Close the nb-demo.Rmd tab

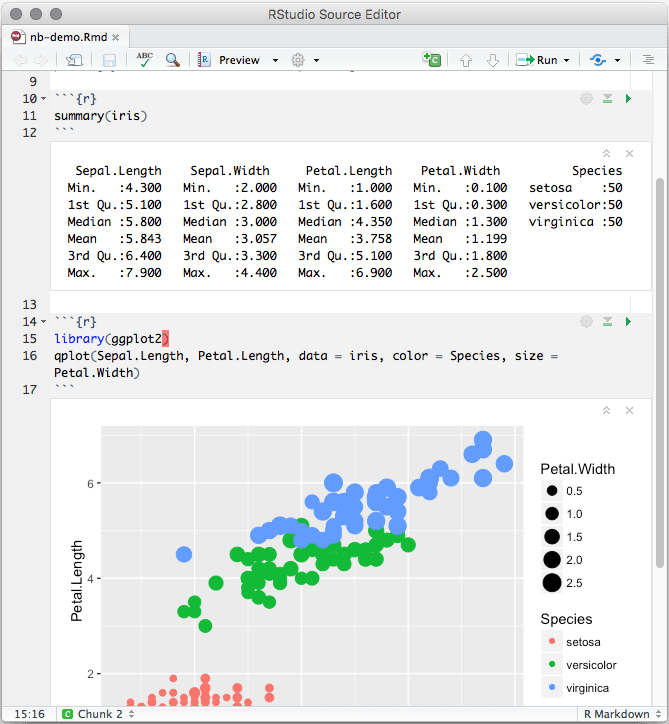[x=115, y=37]
